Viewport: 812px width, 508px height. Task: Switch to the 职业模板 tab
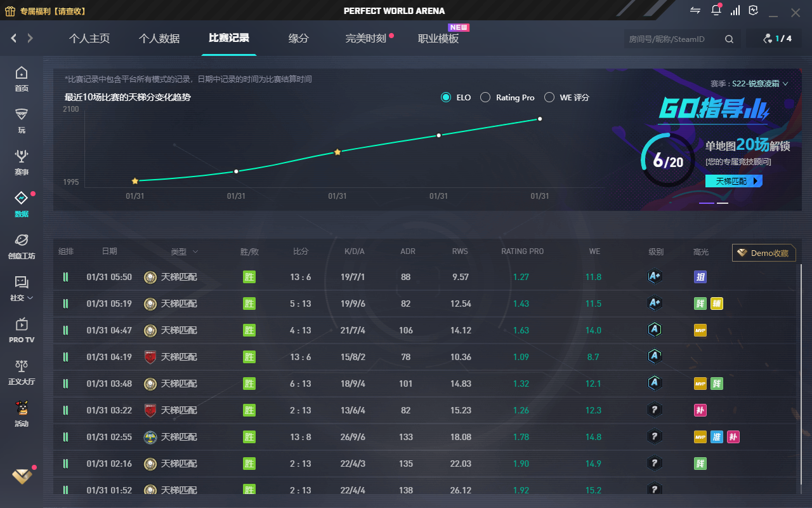click(438, 39)
